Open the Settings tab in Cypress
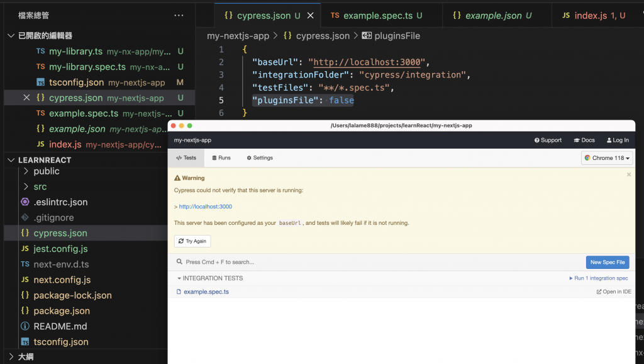This screenshot has height=364, width=644. [x=260, y=158]
